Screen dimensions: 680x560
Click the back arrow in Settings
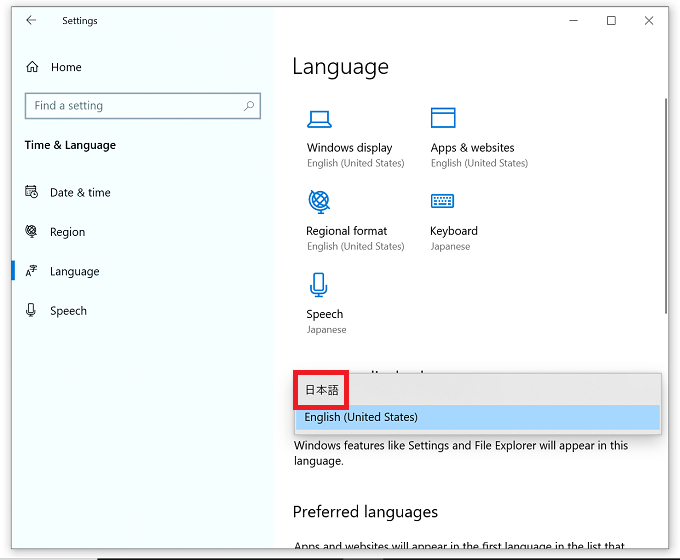(31, 20)
